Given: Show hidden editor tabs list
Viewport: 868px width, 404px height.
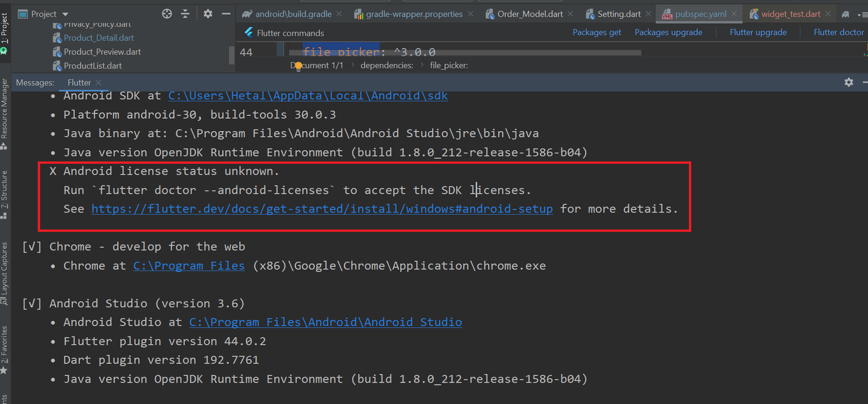Looking at the screenshot, I should pyautogui.click(x=861, y=15).
